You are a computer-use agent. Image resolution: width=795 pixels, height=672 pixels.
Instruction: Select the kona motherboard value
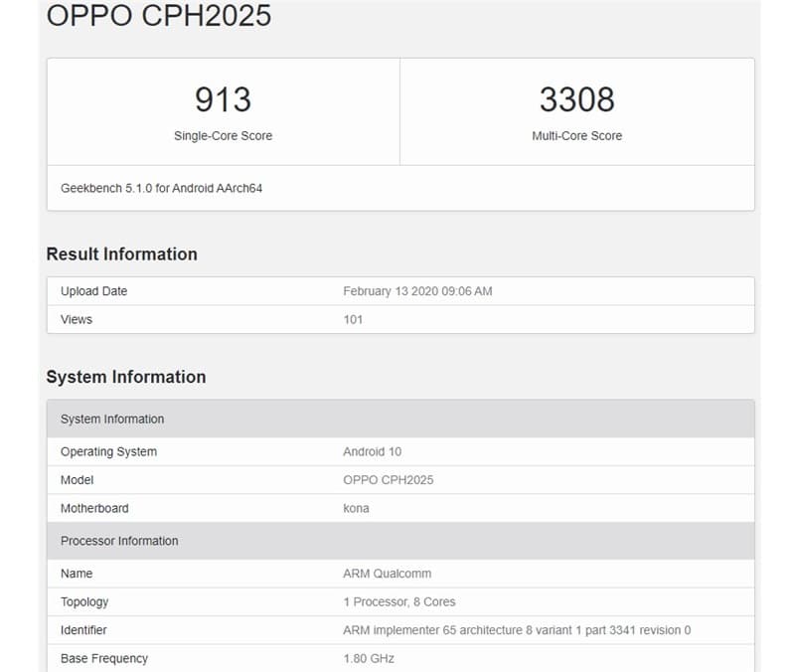(x=356, y=508)
